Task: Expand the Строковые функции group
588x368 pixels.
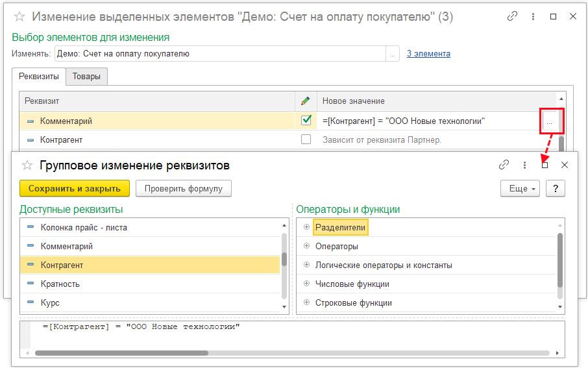Action: pyautogui.click(x=306, y=302)
